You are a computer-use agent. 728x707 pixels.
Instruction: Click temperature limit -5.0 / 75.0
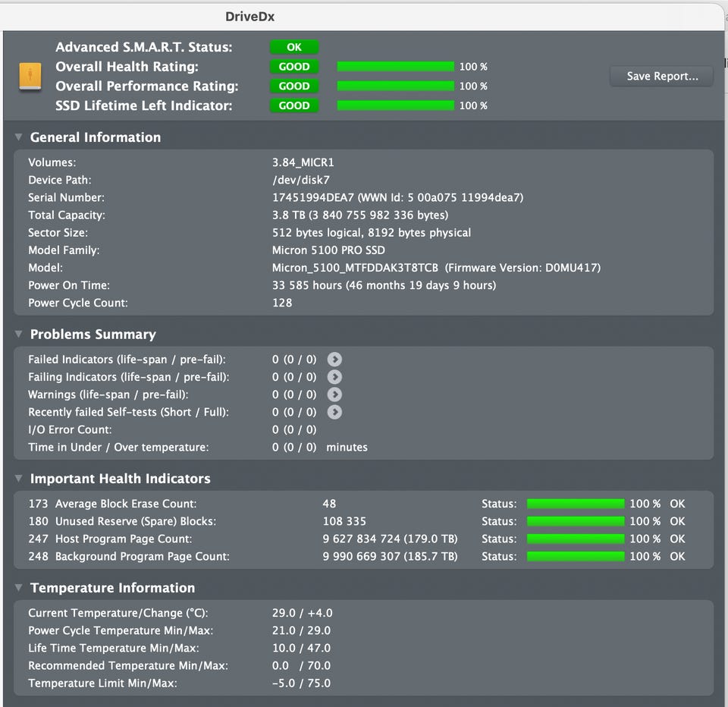tap(301, 683)
